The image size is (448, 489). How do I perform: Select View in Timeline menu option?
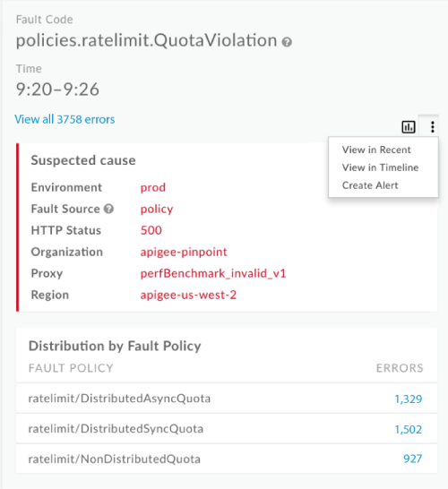[x=380, y=167]
